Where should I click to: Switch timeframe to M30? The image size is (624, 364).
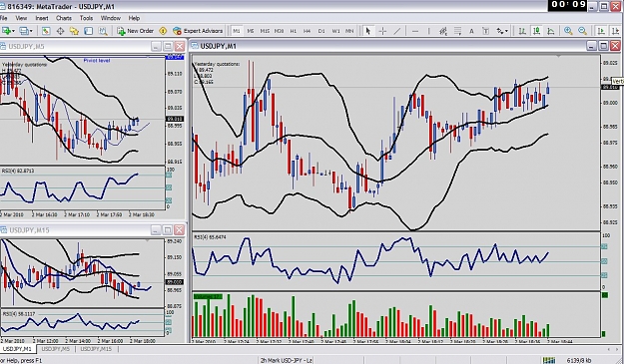(x=279, y=31)
